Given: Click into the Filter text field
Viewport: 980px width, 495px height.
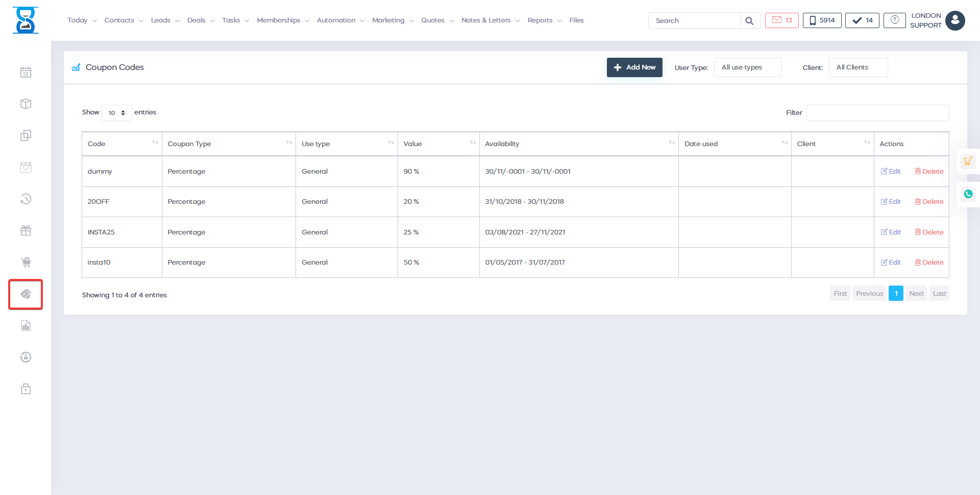Looking at the screenshot, I should pyautogui.click(x=877, y=113).
